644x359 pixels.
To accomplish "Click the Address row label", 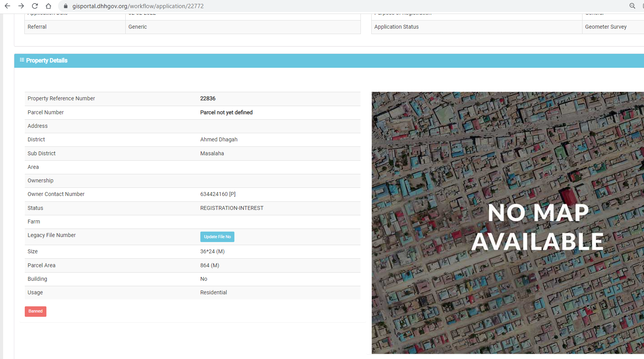I will pyautogui.click(x=38, y=126).
